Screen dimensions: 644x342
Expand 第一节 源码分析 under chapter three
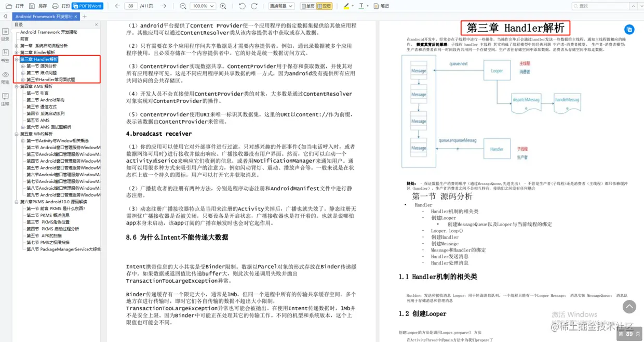23,66
